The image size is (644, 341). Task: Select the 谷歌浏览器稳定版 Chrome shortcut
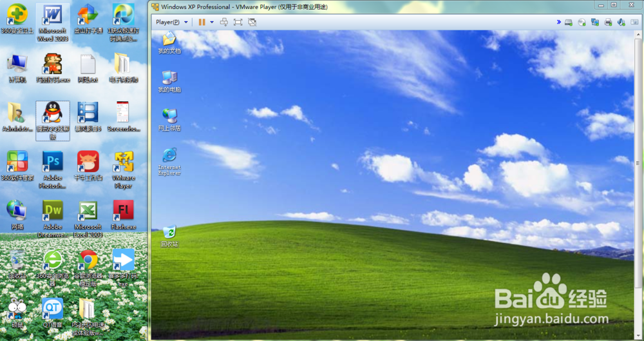tap(88, 268)
